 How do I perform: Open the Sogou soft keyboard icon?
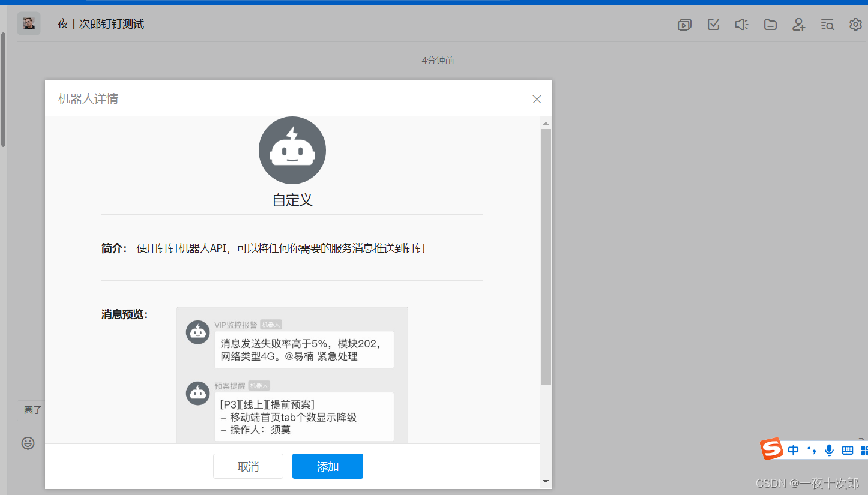848,450
